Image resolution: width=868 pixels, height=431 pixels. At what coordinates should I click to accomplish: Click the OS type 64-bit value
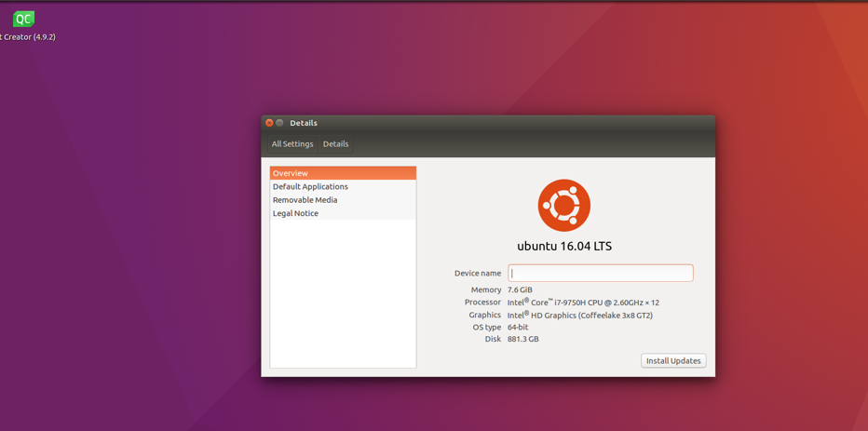pyautogui.click(x=518, y=327)
